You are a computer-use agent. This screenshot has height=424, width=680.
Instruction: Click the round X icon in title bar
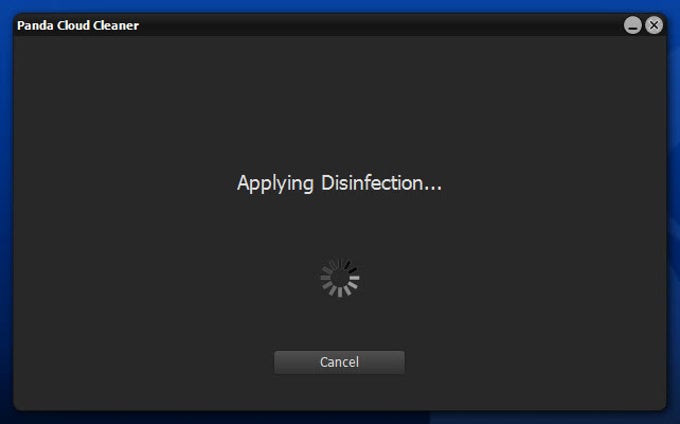[654, 25]
